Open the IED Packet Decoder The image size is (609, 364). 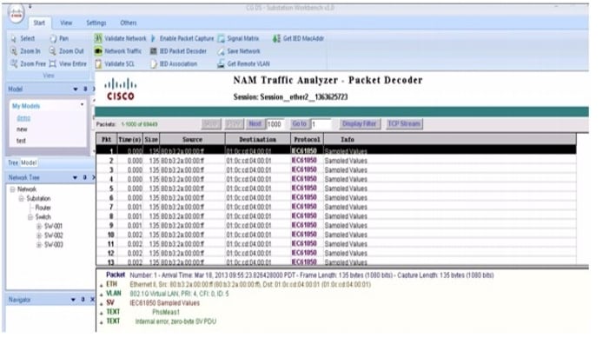pyautogui.click(x=178, y=51)
